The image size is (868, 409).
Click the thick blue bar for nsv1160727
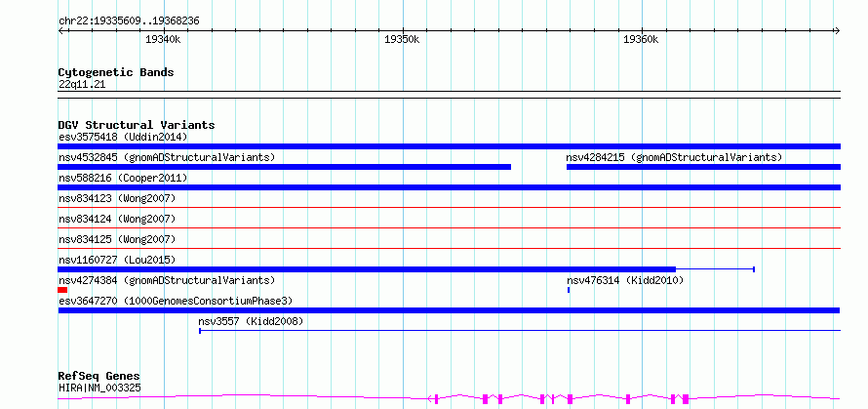point(367,269)
